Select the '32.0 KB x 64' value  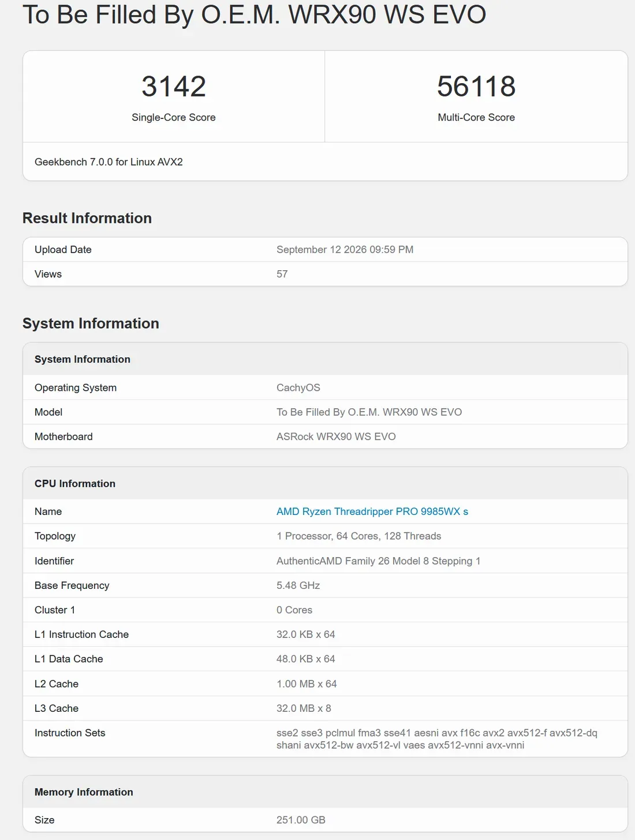(x=306, y=634)
